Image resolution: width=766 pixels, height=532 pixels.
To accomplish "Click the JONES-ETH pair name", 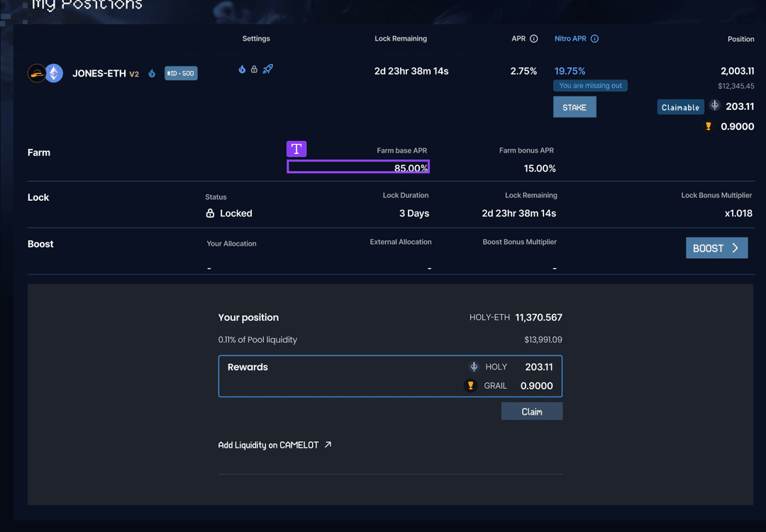I will [99, 74].
